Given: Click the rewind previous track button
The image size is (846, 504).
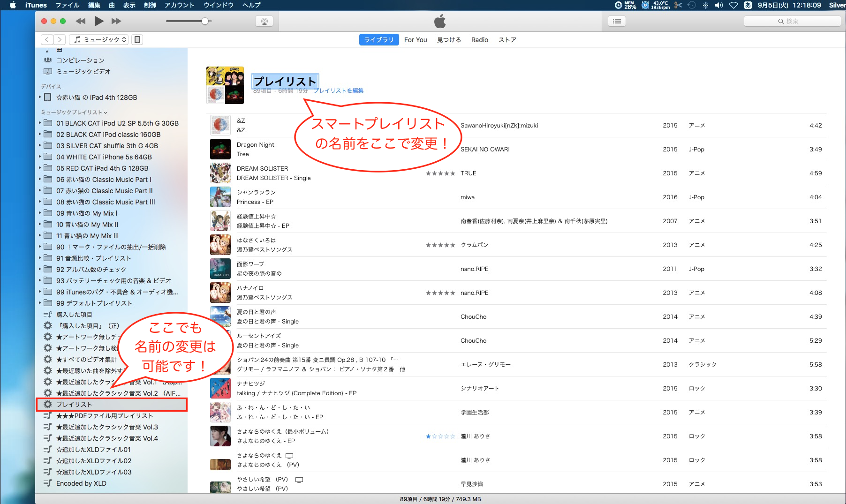Looking at the screenshot, I should 81,21.
